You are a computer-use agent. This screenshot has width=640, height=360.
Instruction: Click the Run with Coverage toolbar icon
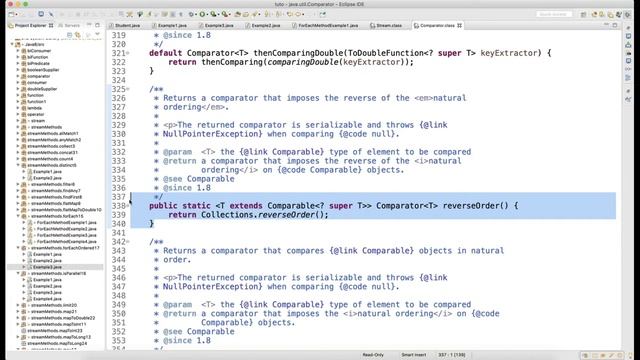pyautogui.click(x=213, y=14)
